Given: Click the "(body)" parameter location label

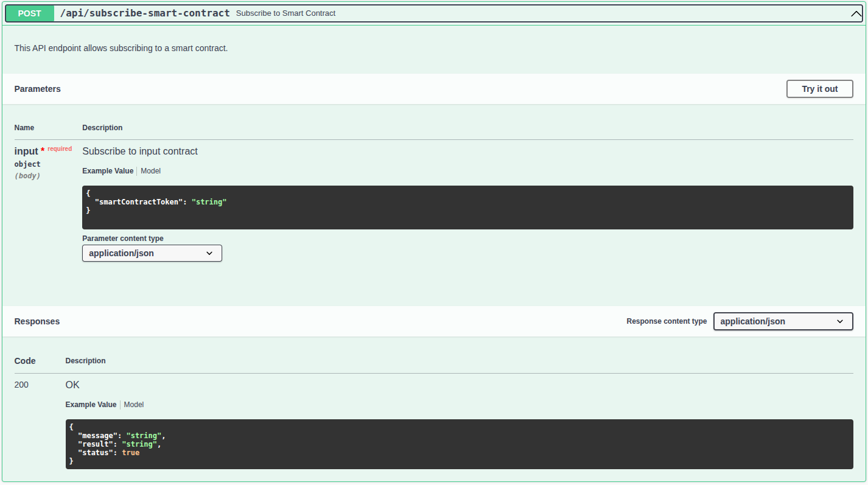Looking at the screenshot, I should click(27, 176).
